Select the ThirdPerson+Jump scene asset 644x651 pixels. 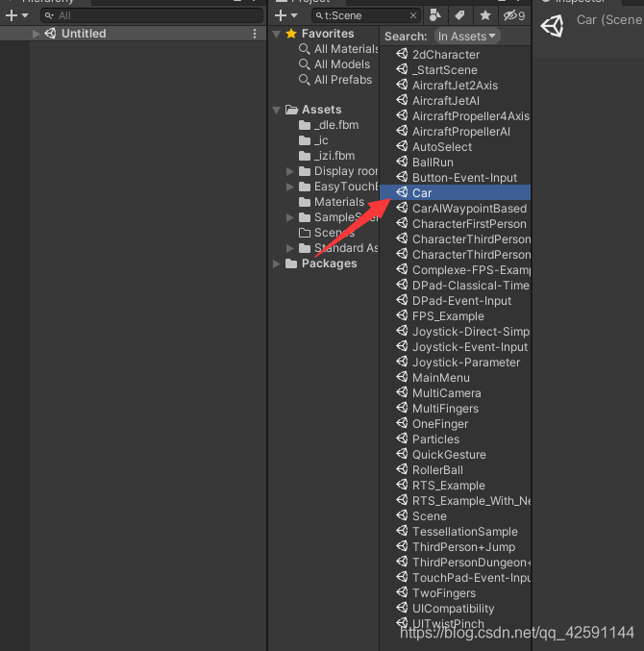coord(455,547)
